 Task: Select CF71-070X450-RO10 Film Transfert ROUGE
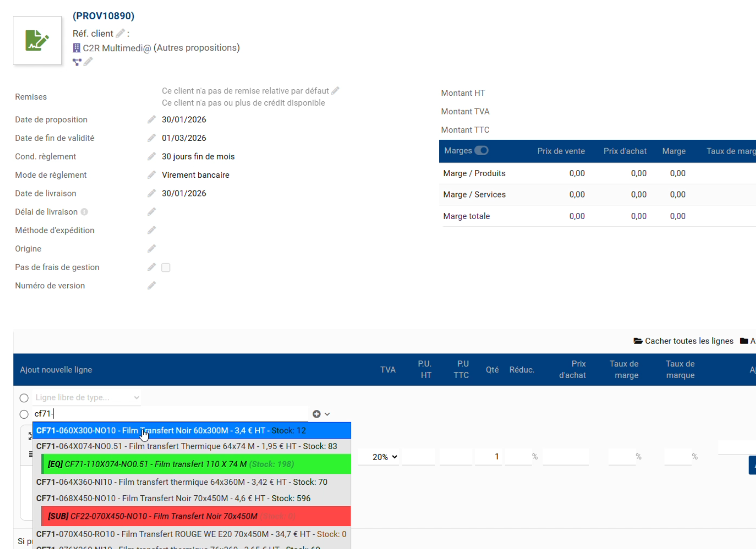192,534
